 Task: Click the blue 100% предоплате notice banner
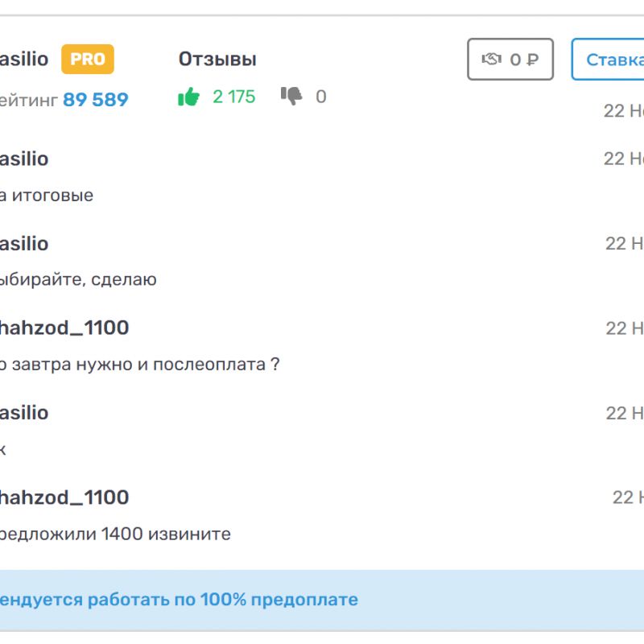pos(179,600)
